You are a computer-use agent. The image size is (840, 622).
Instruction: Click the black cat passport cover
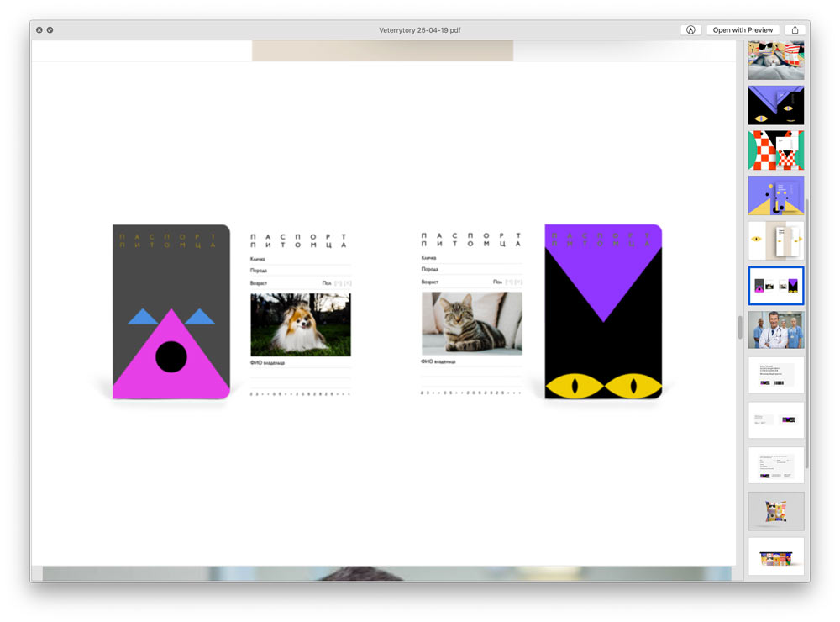(x=602, y=312)
